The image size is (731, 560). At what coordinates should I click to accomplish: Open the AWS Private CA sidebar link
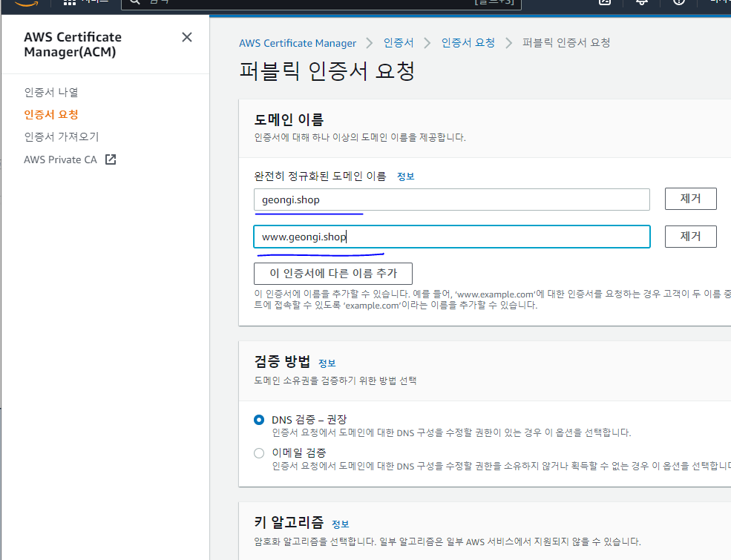point(61,159)
